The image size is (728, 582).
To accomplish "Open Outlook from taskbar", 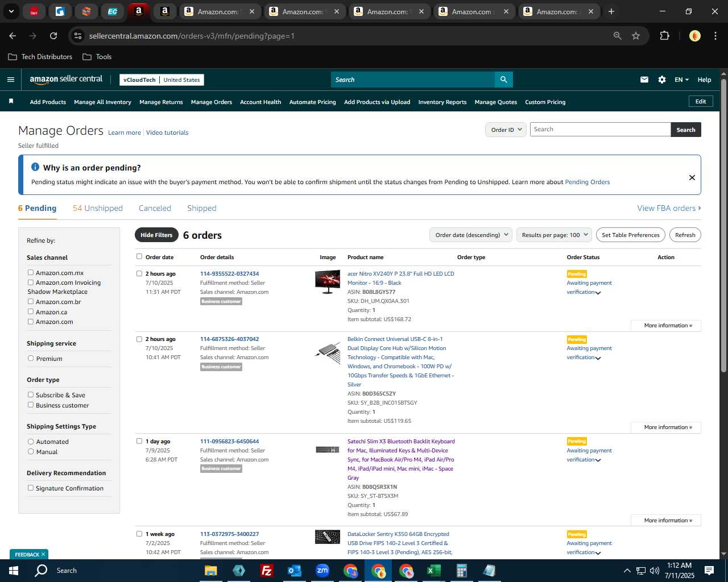I will coord(294,571).
